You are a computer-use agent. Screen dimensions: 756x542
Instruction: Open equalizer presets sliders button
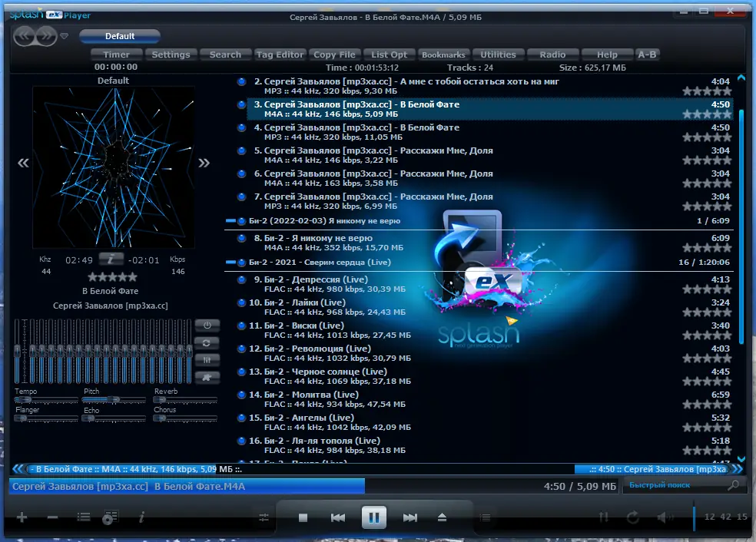[207, 360]
